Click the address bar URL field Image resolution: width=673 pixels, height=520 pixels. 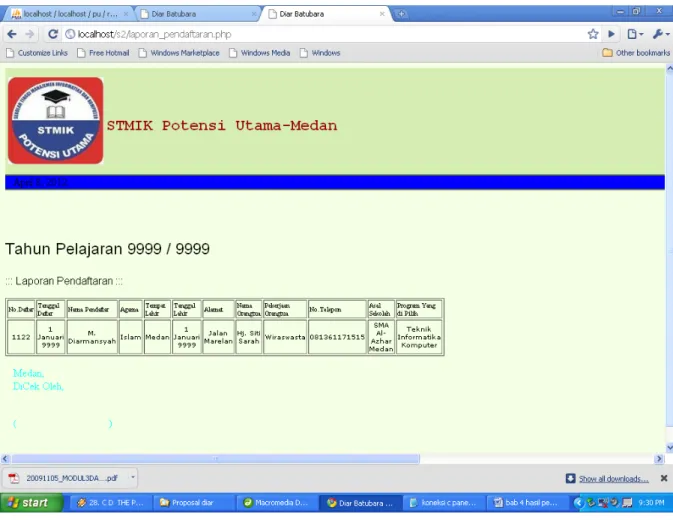(324, 34)
